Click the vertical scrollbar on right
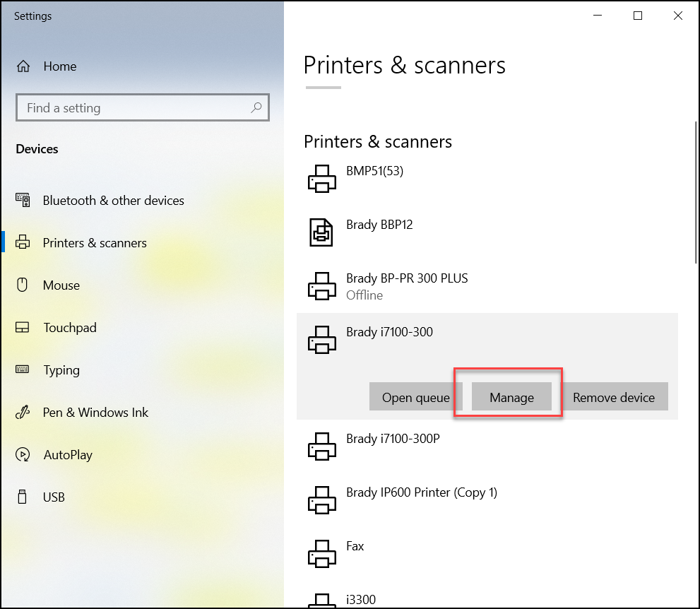 click(x=696, y=191)
